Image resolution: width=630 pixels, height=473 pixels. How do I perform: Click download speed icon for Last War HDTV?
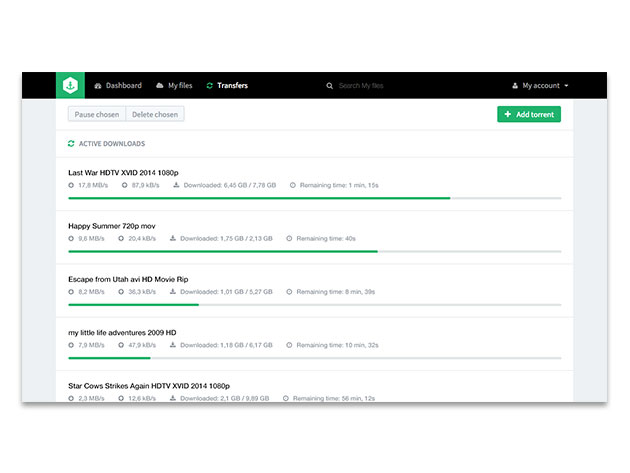pyautogui.click(x=71, y=185)
